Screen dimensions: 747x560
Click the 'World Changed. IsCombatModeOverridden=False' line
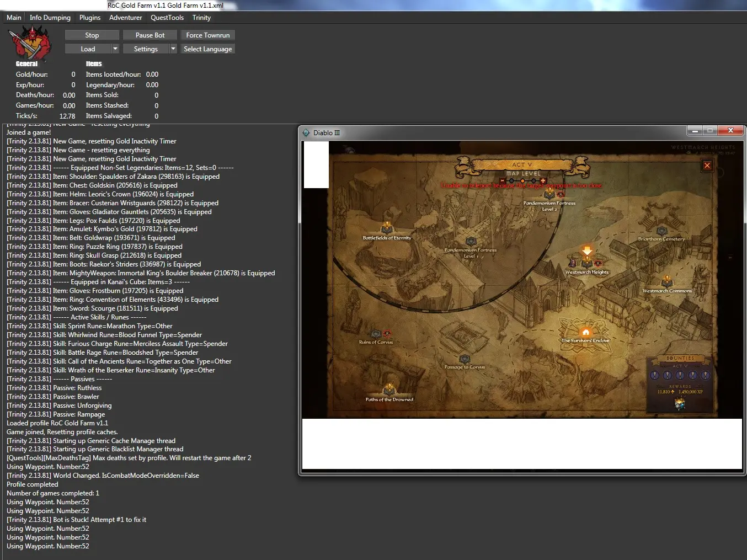pos(103,476)
